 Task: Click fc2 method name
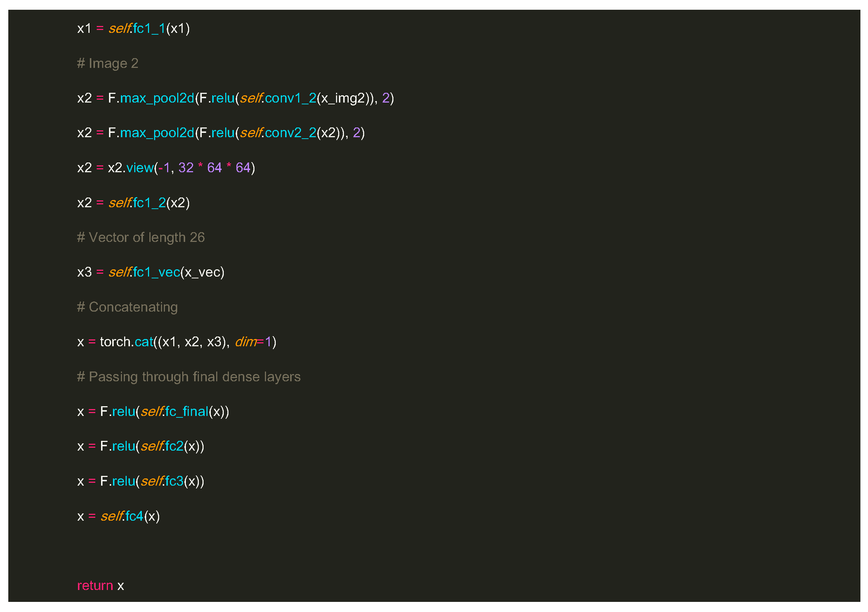pos(174,446)
